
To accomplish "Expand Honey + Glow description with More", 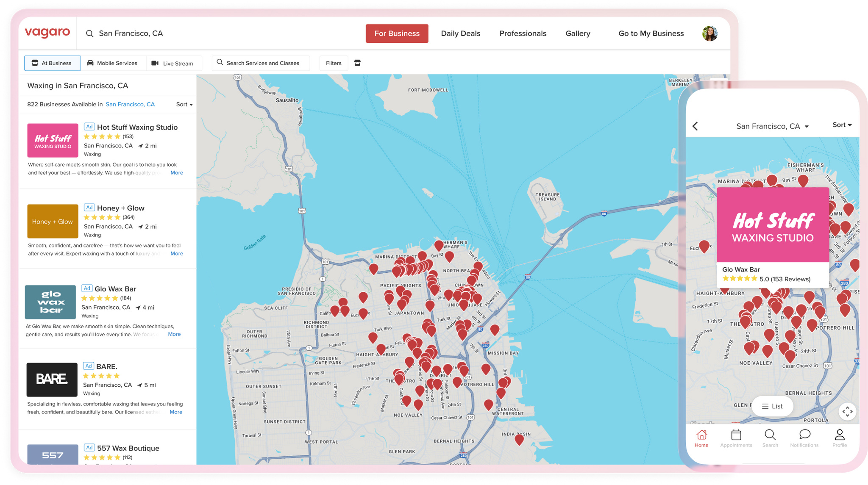I will [x=177, y=254].
